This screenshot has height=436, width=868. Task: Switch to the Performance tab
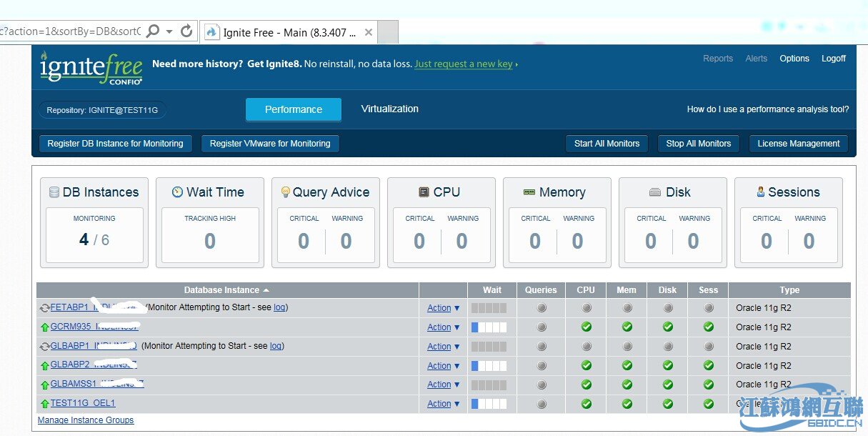tap(294, 109)
